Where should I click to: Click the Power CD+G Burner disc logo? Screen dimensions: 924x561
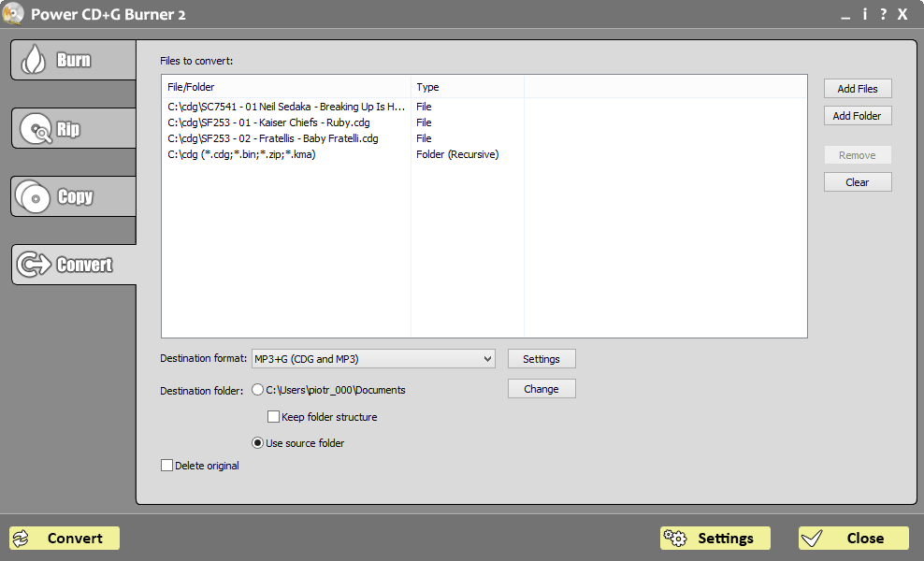[13, 14]
